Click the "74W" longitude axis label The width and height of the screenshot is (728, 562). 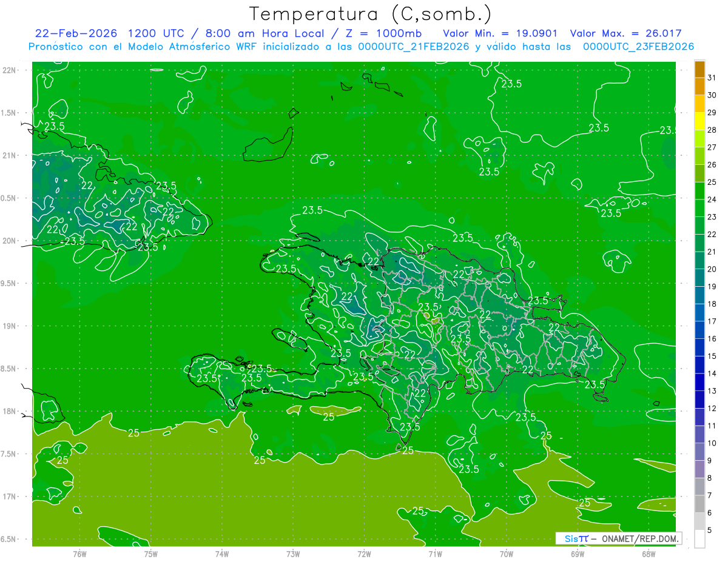[222, 554]
